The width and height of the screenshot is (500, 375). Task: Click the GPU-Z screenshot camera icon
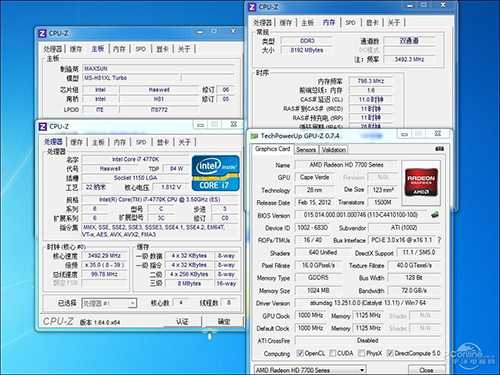point(439,149)
